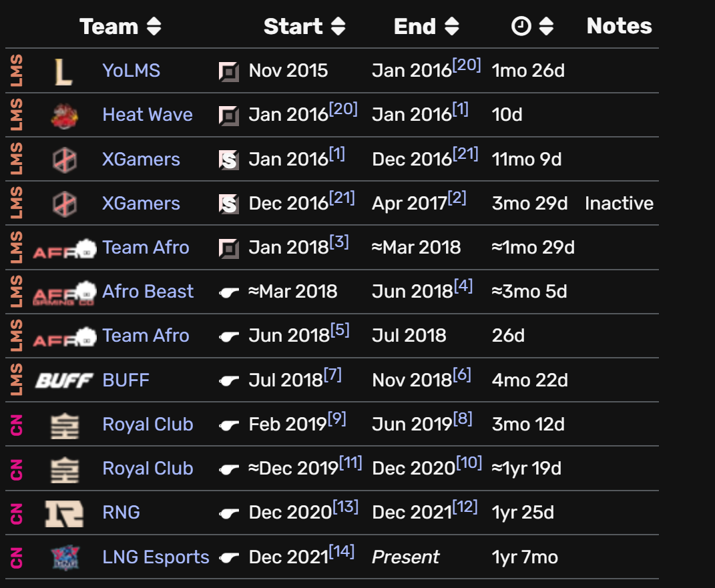Sort table by Team column
This screenshot has width=715, height=588.
(154, 27)
